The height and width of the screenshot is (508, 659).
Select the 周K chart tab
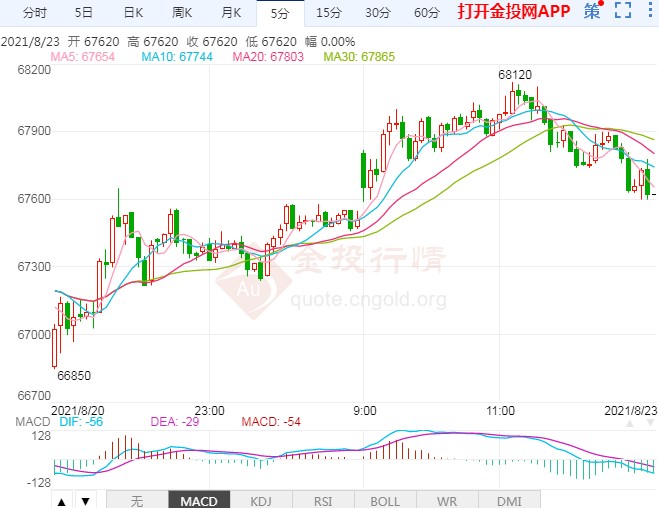182,13
